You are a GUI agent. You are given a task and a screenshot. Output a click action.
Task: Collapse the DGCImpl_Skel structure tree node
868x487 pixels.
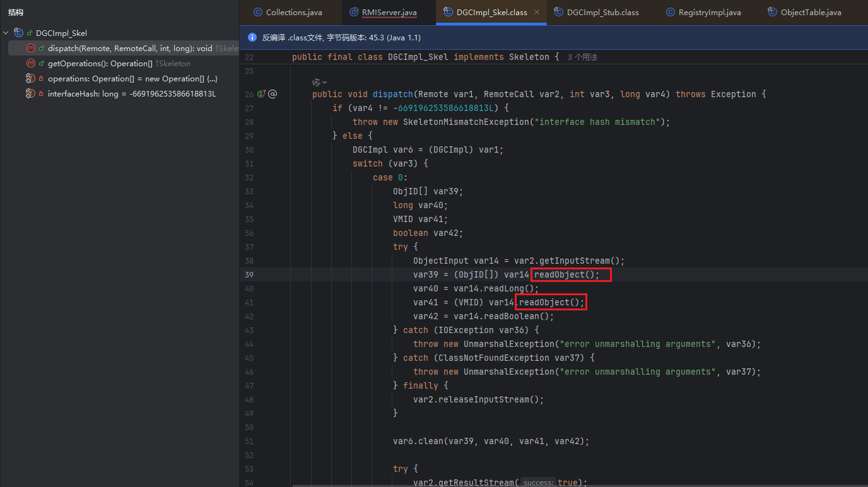pos(6,33)
